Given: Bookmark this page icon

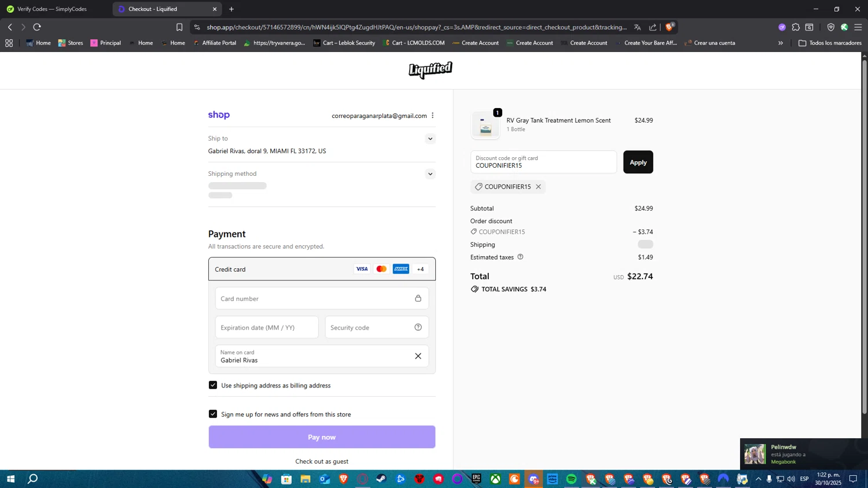Looking at the screenshot, I should (179, 27).
